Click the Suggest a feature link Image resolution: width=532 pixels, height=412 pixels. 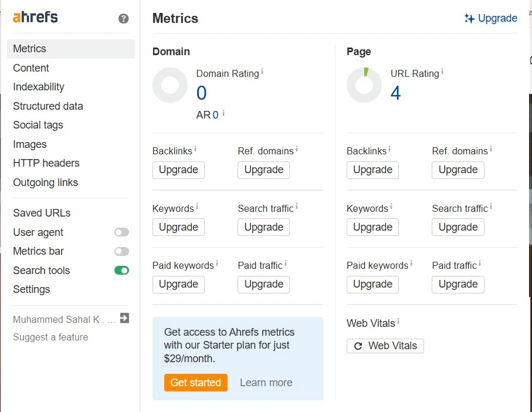point(50,337)
